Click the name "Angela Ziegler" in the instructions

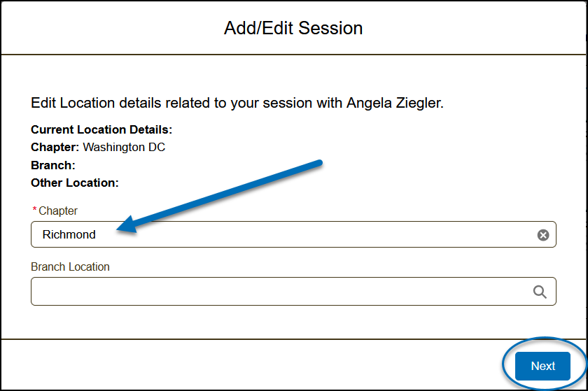coord(393,104)
